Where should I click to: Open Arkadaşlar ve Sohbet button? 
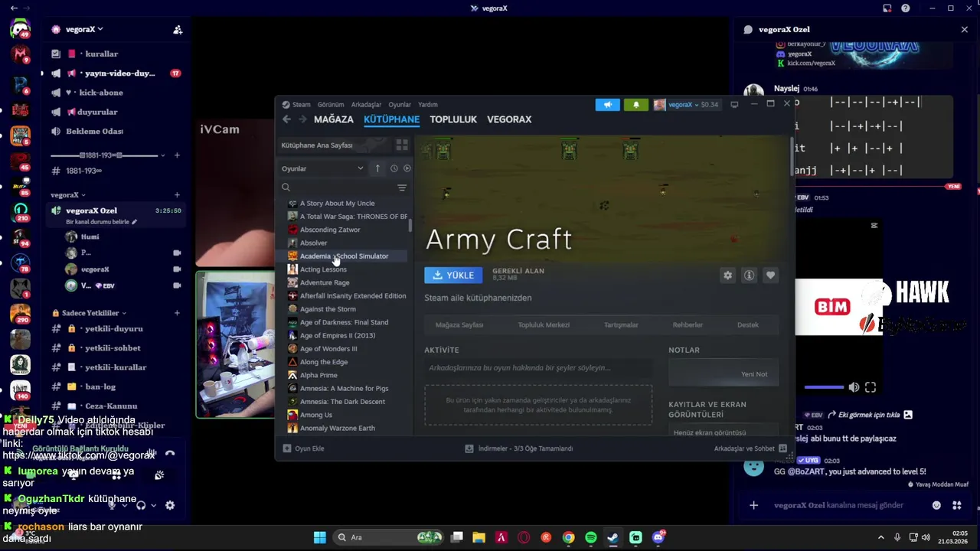tap(750, 448)
